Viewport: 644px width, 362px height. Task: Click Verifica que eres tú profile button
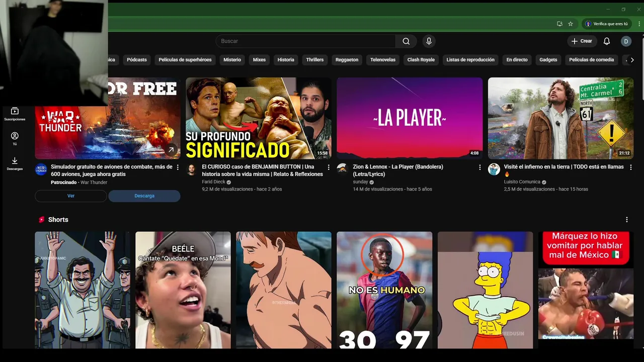(607, 24)
